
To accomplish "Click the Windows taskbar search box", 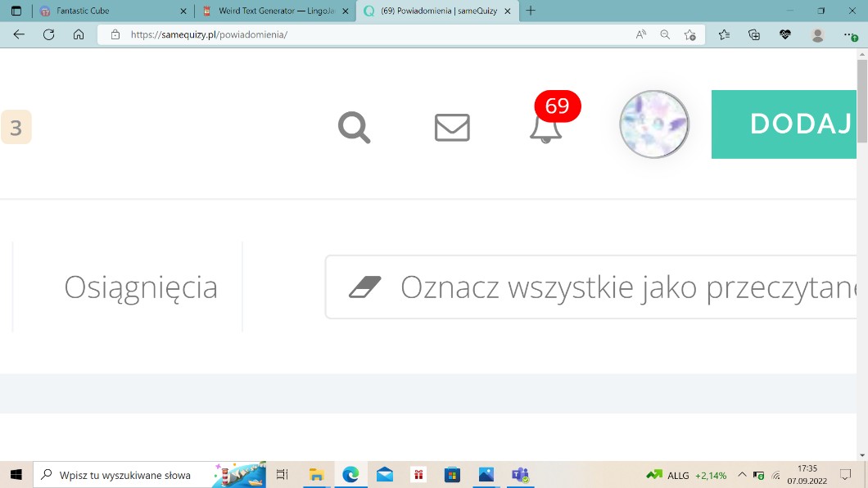I will [123, 475].
